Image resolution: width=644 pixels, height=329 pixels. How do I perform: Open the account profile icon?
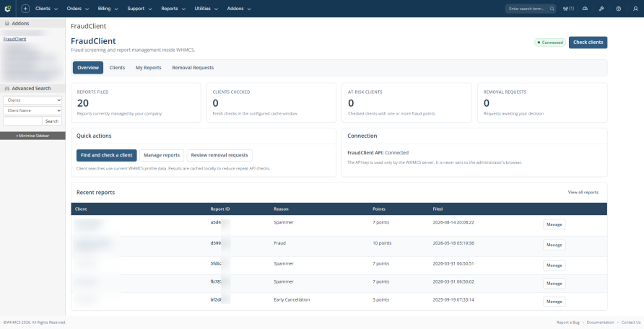coord(635,9)
